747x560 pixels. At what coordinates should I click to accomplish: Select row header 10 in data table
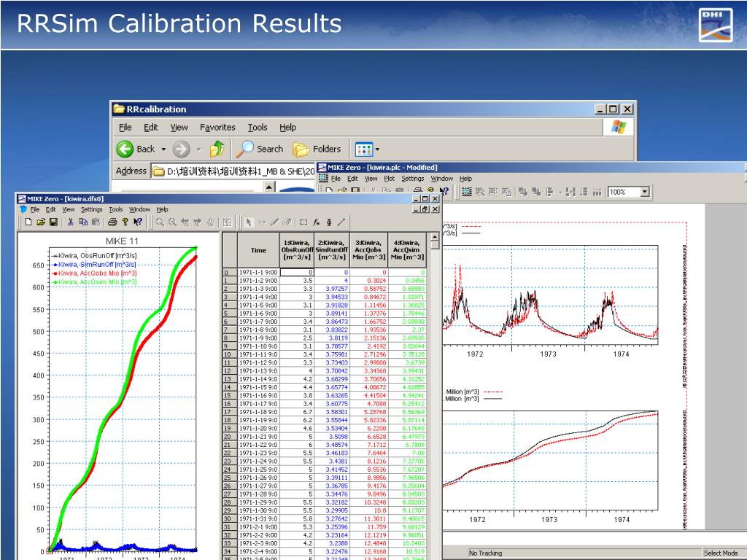click(x=230, y=354)
